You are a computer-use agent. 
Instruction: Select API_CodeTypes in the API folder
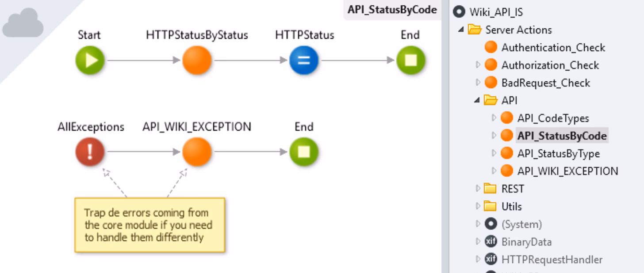[x=553, y=118]
